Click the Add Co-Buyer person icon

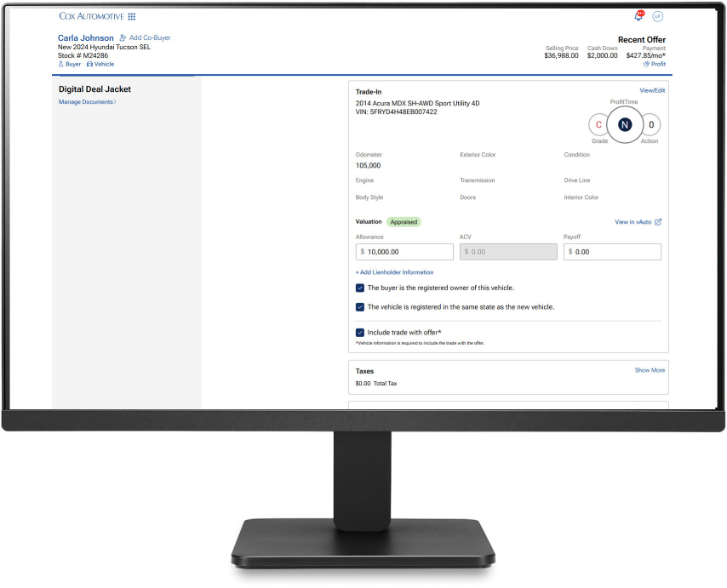tap(123, 38)
